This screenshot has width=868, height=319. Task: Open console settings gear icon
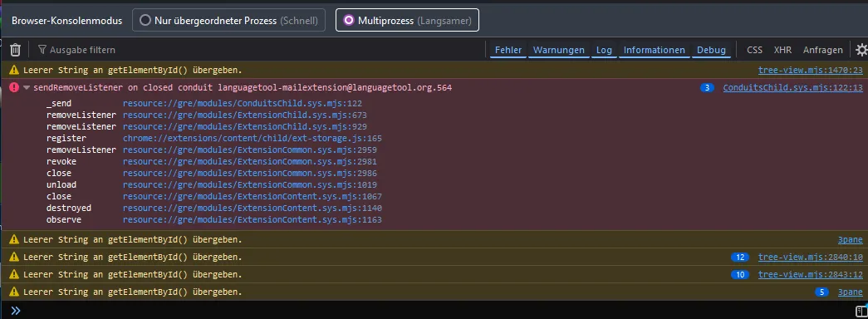pos(861,50)
